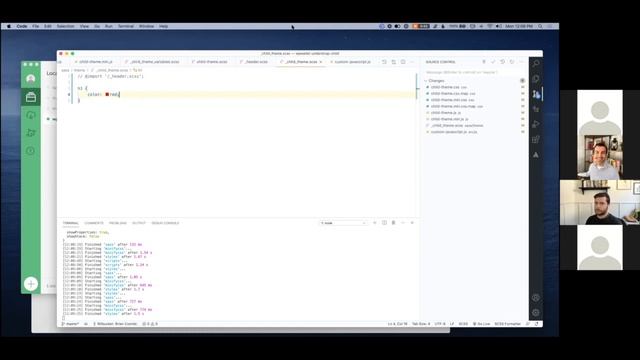Viewport: 640px width, 360px height.
Task: Open Search in the VS Code activity bar
Action: click(536, 64)
